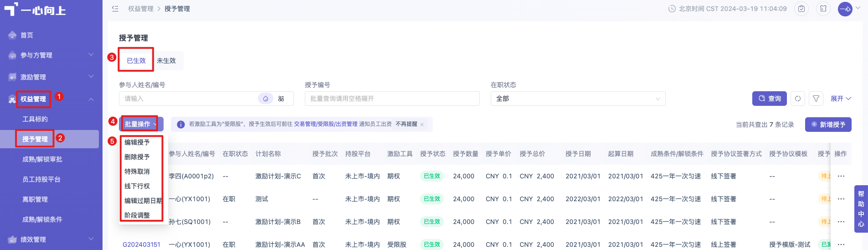Click the 权益管理 sidebar icon

12,99
